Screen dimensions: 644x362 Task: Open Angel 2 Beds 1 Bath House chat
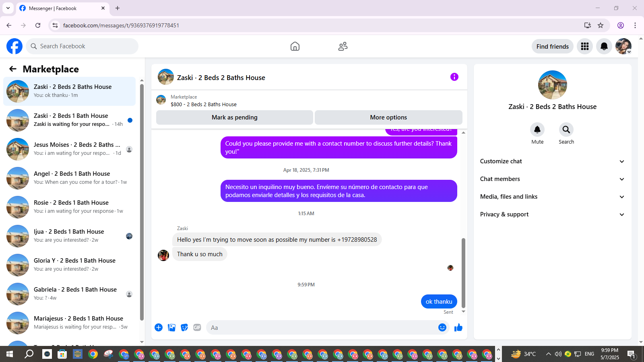point(70,178)
